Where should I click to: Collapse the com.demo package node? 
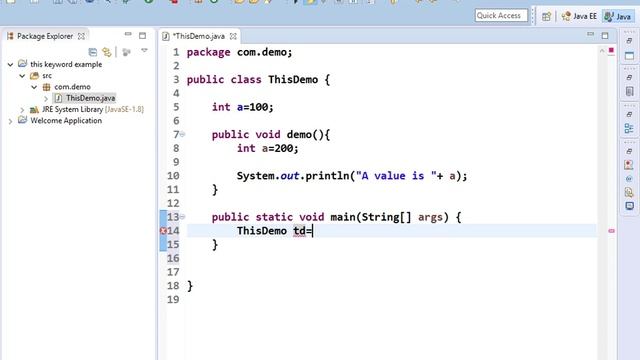[34, 87]
